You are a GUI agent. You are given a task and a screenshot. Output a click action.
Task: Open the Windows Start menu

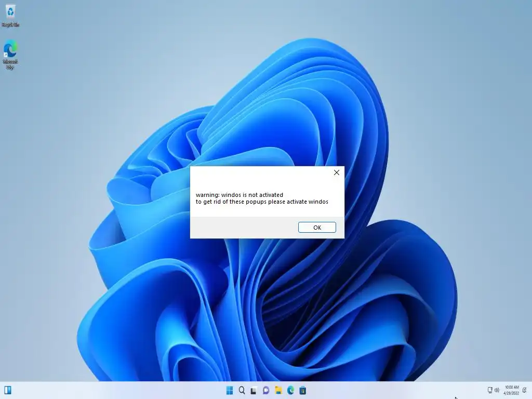pos(230,391)
